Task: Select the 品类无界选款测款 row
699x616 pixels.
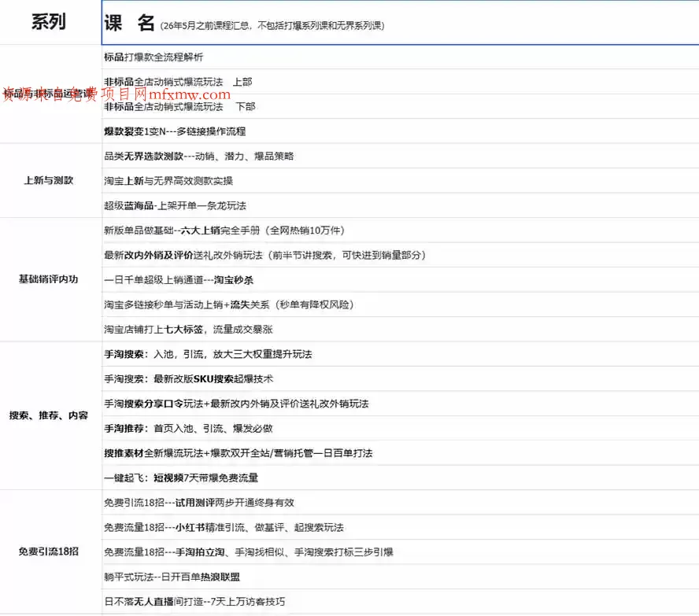Action: (401, 157)
